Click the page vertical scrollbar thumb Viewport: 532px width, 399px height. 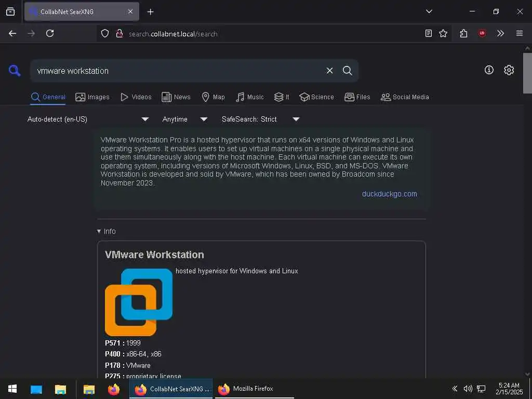tap(527, 73)
